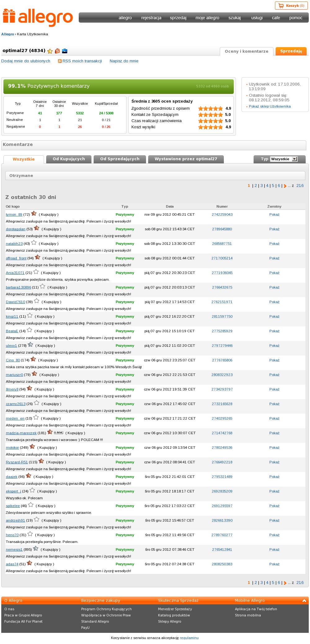
Task: Open the 'cafe' menu item
Action: pos(276,18)
